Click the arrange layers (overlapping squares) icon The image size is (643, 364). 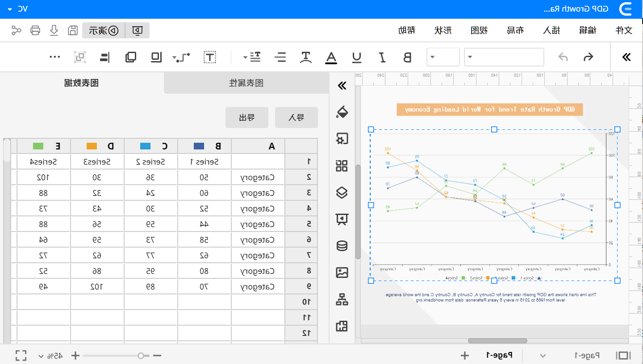coord(131,57)
